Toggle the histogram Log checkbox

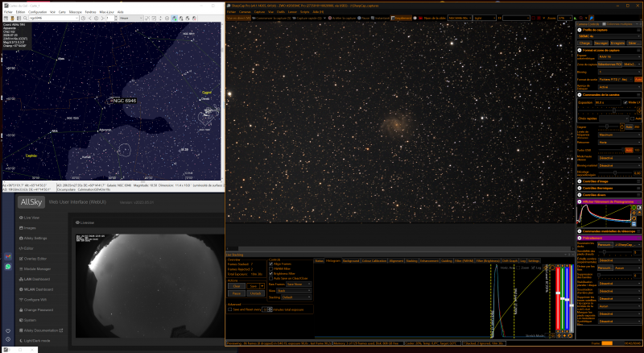pos(533,268)
